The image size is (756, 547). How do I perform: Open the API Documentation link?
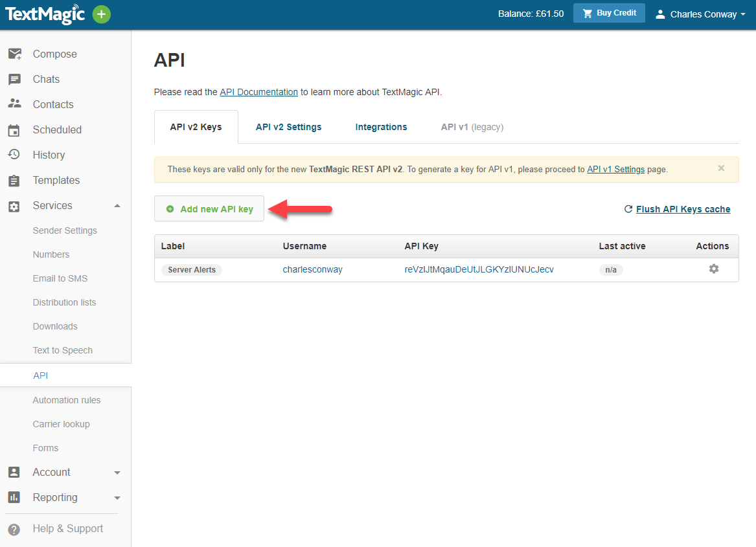(258, 92)
